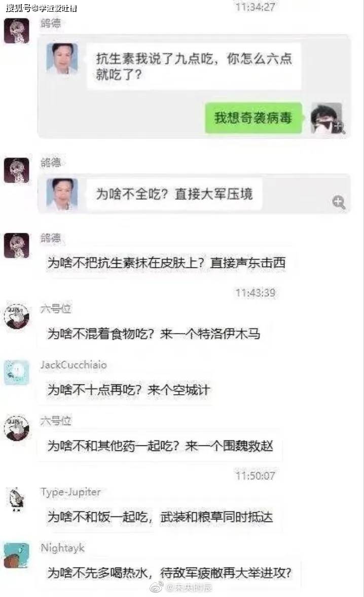The width and height of the screenshot is (364, 597).
Task: Click the Weibo logo watermark at the bottom
Action: point(157,587)
